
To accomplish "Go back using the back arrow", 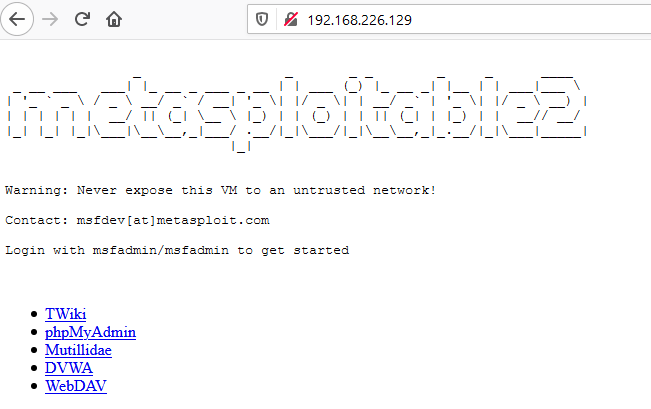I will 17,19.
